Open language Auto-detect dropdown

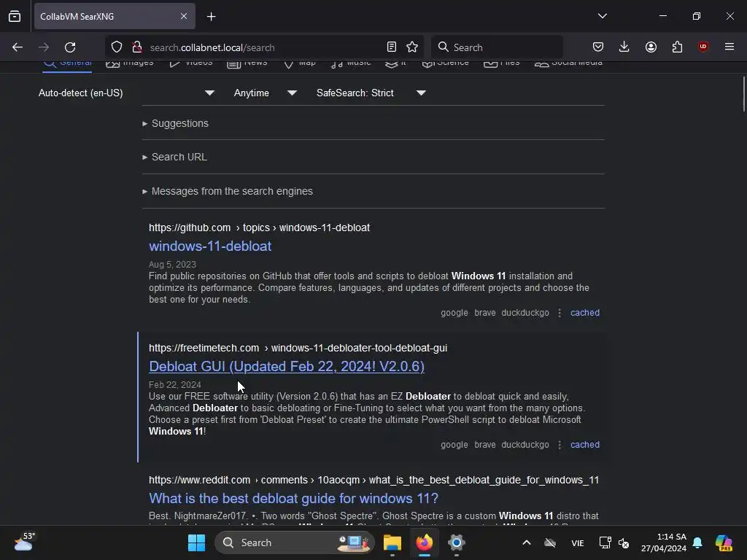click(x=126, y=93)
